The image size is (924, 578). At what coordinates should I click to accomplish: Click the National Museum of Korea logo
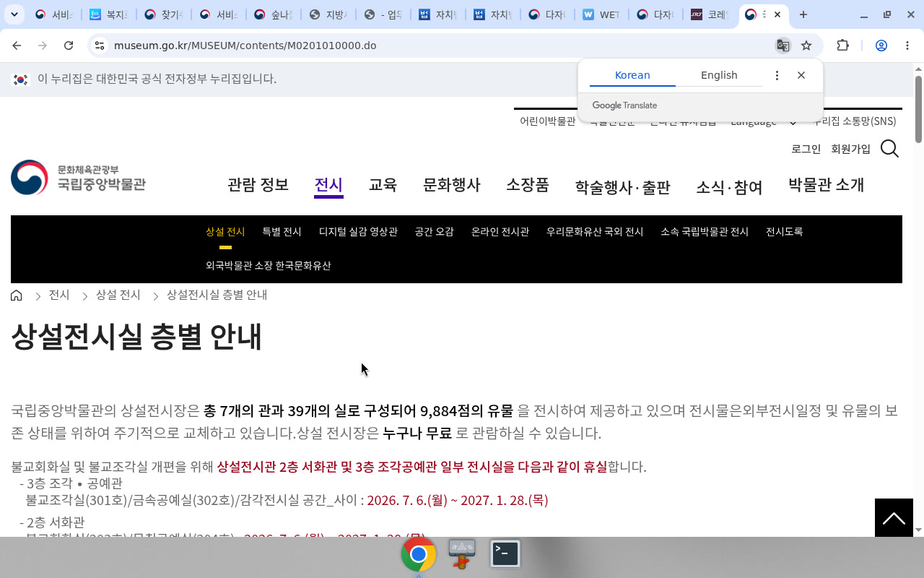point(78,177)
